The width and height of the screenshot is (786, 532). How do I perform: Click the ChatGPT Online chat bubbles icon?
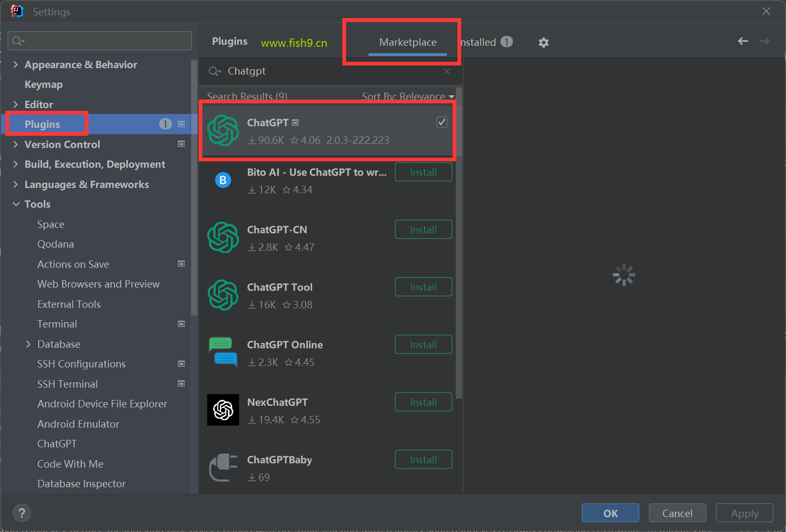223,352
